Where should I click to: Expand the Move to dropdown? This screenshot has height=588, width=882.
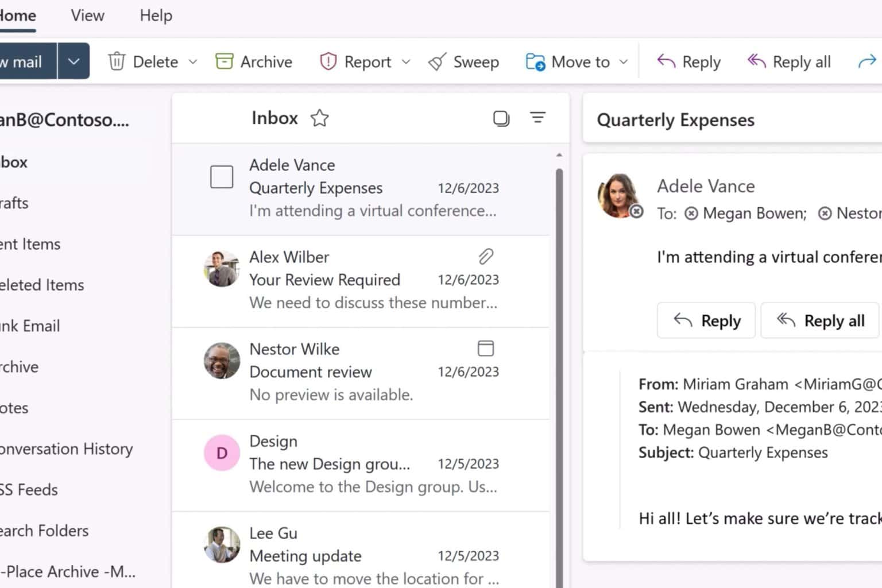pos(624,61)
